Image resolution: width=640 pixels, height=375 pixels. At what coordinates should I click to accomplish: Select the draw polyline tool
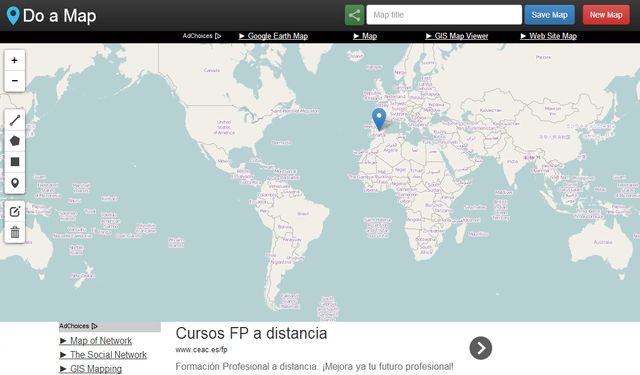15,120
